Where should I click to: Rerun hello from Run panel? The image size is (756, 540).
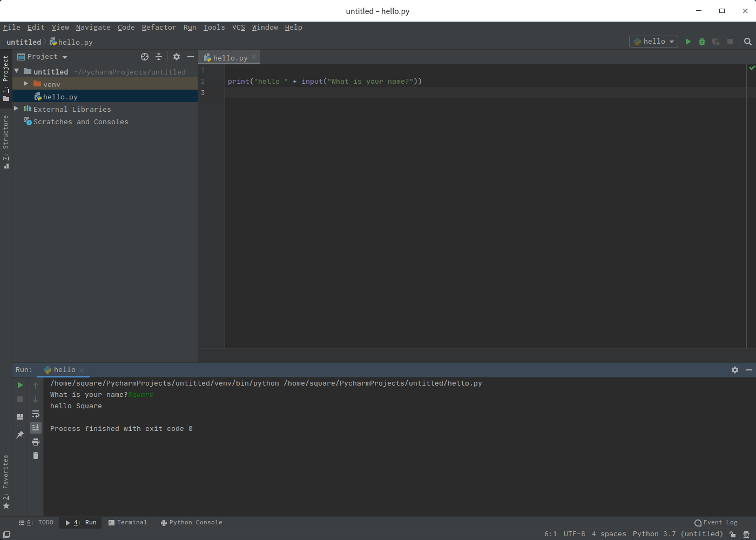(20, 385)
